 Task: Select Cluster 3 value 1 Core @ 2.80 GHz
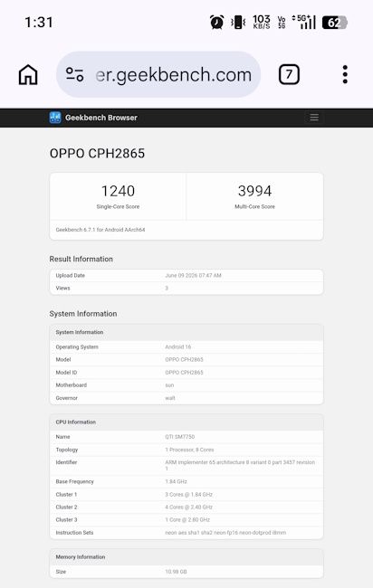coord(187,520)
